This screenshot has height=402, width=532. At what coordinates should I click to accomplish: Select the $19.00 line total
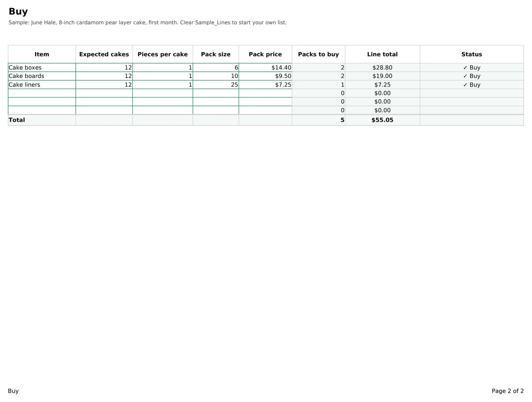point(382,76)
